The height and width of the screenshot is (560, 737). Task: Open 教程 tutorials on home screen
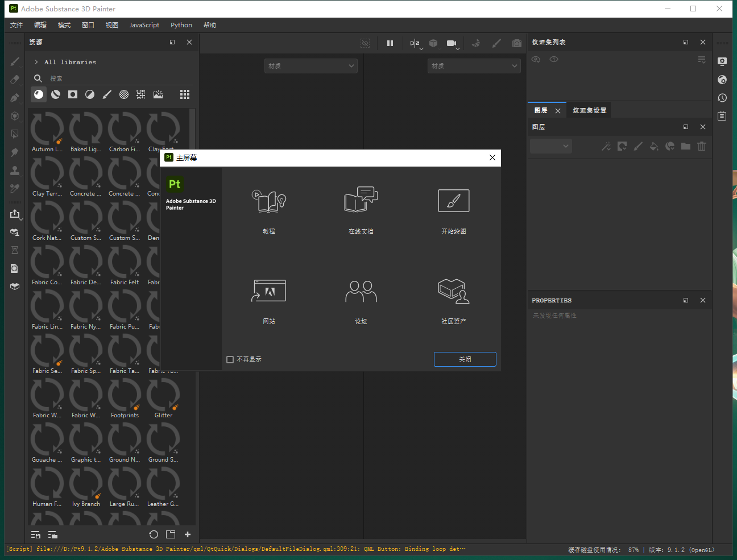click(269, 211)
